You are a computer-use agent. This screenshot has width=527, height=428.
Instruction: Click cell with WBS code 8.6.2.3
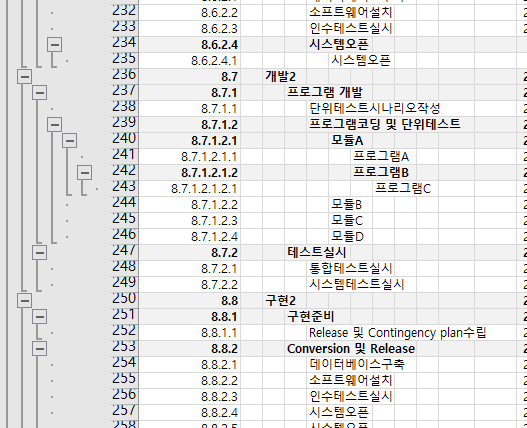tap(190, 29)
